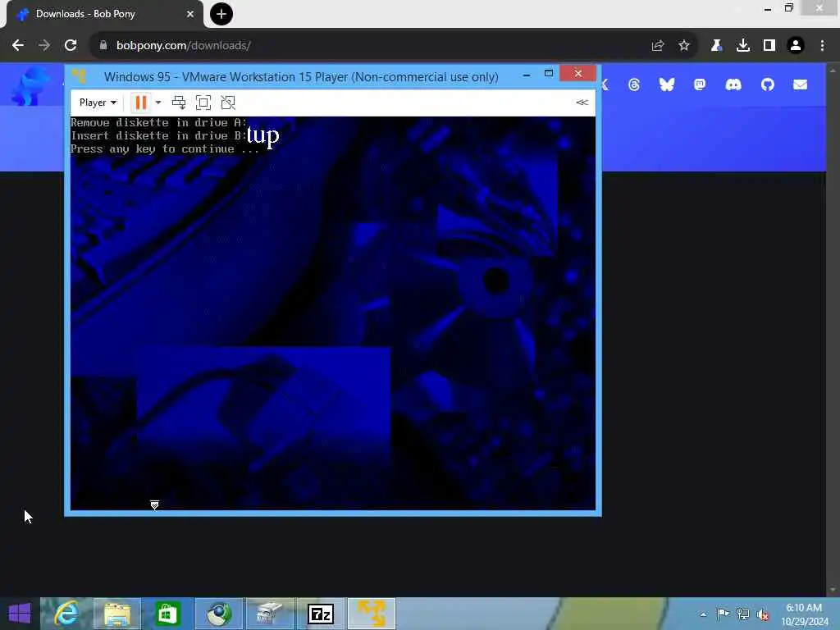Click the webpage vertical scrollbar
The image size is (840, 630).
(x=833, y=330)
